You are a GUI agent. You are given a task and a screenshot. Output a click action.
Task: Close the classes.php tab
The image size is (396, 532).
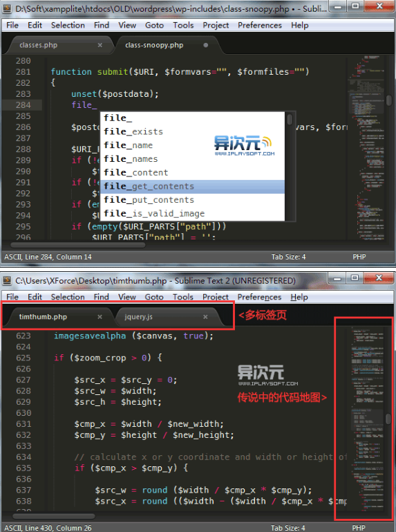(x=100, y=45)
